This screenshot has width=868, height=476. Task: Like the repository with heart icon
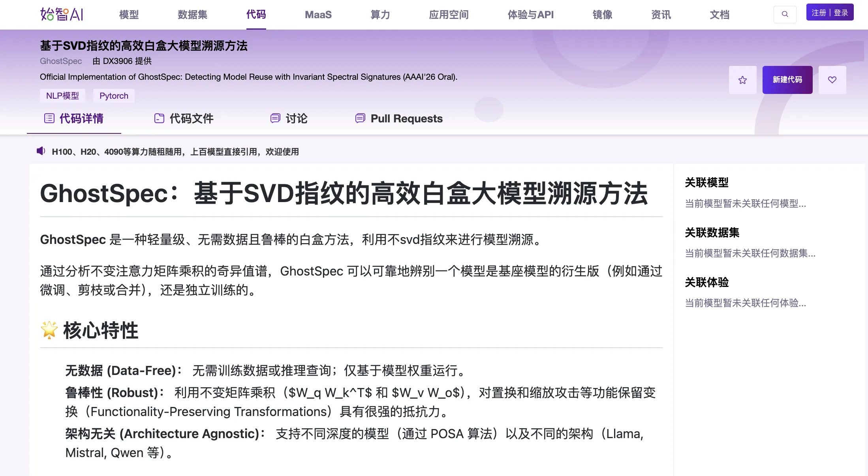coord(832,80)
